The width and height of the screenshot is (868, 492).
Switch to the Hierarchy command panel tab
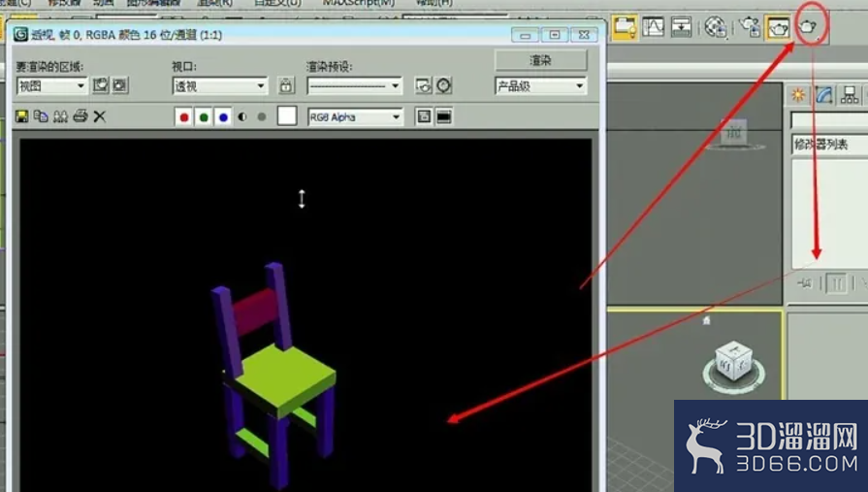(x=850, y=95)
